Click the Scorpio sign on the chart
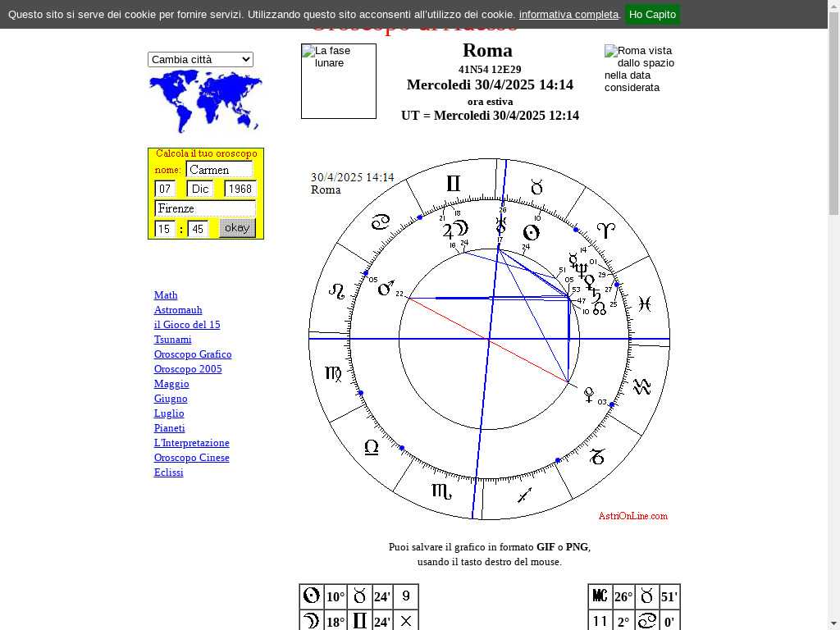The image size is (840, 630). click(441, 491)
